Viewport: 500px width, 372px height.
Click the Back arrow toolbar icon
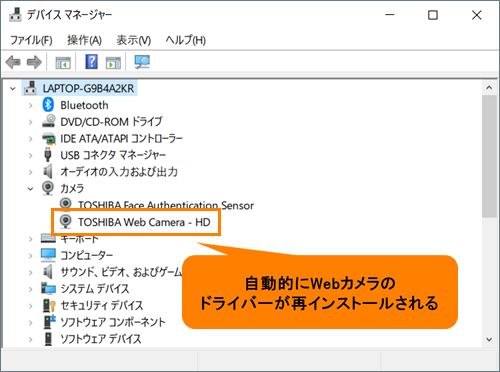coord(13,62)
